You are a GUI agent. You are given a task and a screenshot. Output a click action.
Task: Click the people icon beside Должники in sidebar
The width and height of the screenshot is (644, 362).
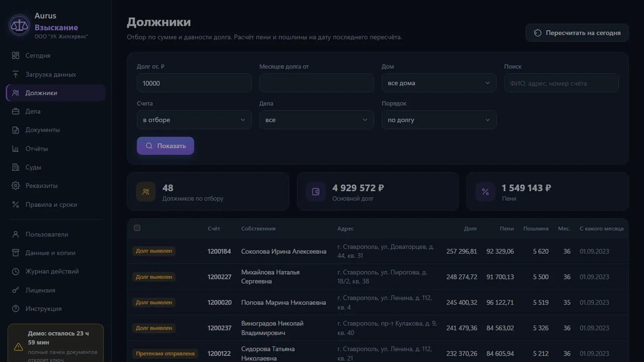coord(16,93)
